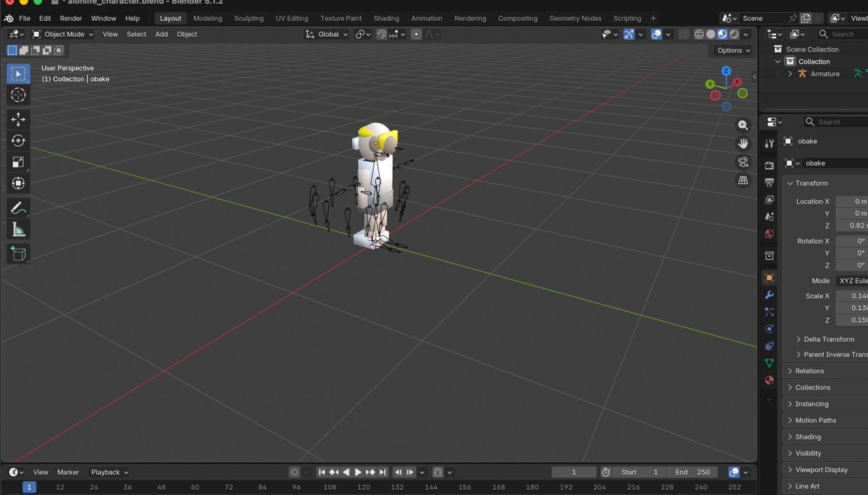Switch to material preview shading
868x495 pixels.
(x=722, y=34)
